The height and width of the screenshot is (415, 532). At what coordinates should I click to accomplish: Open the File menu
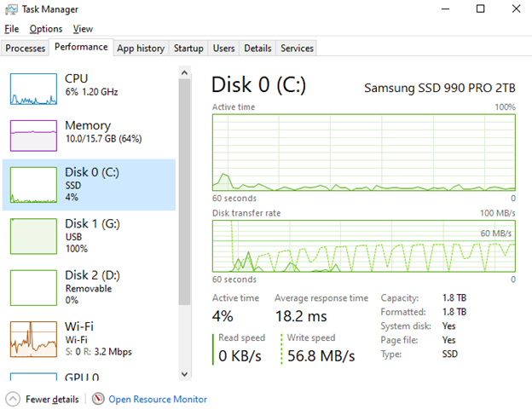coord(12,29)
